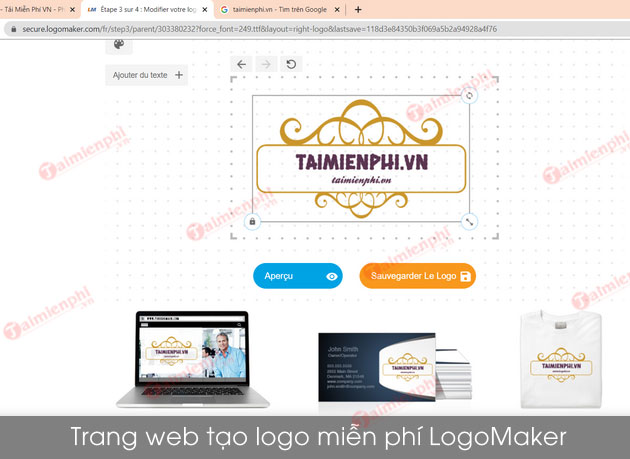630x459 pixels.
Task: Switch to Tải Miễn Phí VN tab
Action: (x=34, y=9)
